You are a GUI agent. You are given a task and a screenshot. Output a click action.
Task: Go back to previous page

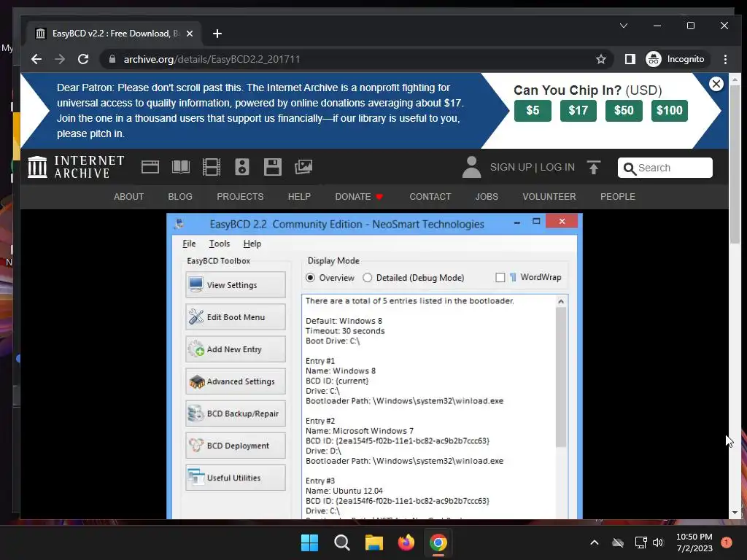[36, 59]
